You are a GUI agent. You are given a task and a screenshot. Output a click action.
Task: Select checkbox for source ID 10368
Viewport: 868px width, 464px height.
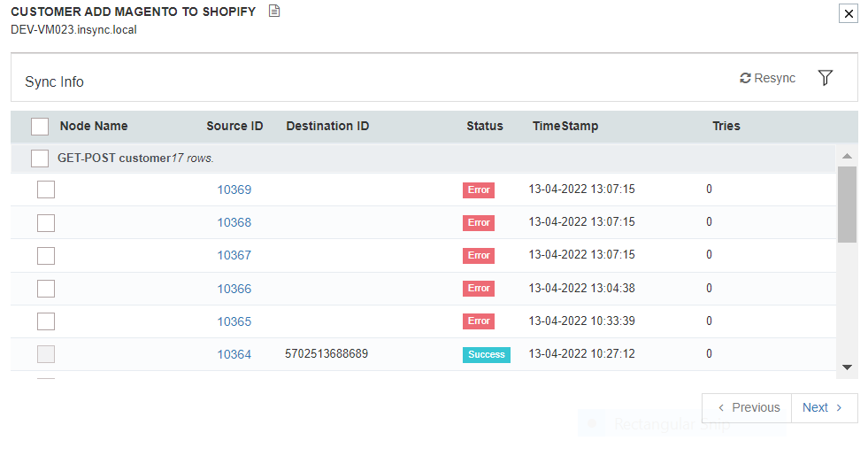pyautogui.click(x=46, y=223)
